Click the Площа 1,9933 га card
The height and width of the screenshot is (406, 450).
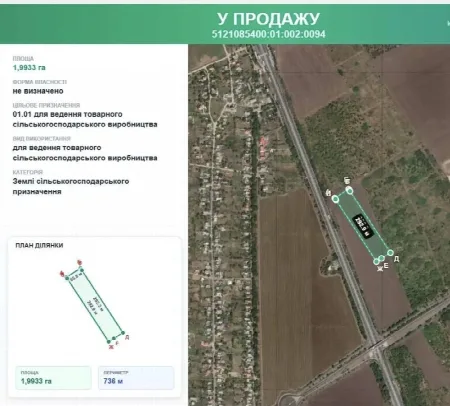point(53,378)
